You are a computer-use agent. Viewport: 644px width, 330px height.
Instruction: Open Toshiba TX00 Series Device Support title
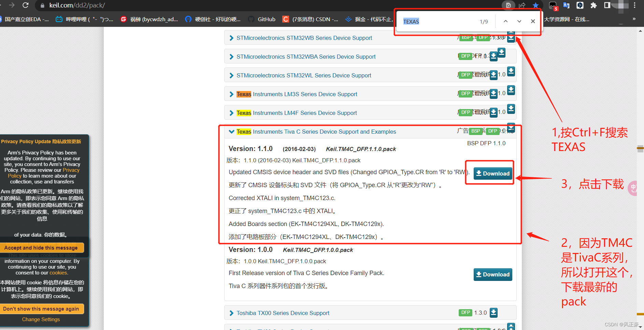click(x=283, y=313)
